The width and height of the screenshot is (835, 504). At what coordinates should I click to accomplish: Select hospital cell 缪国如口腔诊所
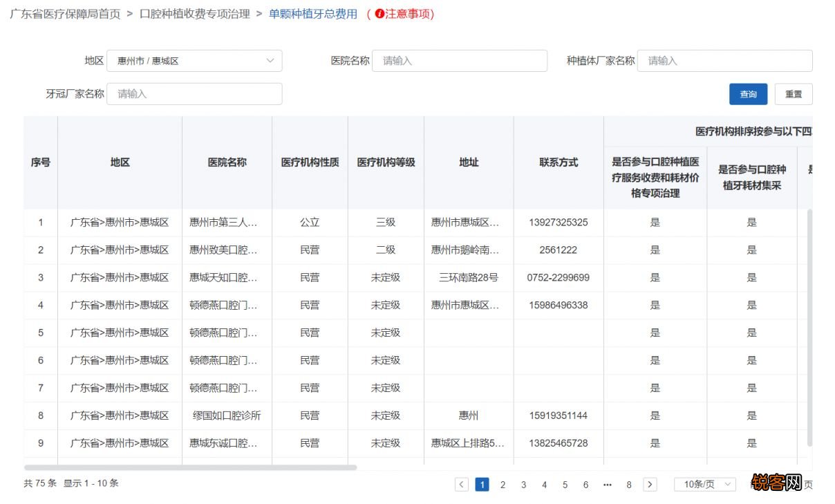(227, 416)
